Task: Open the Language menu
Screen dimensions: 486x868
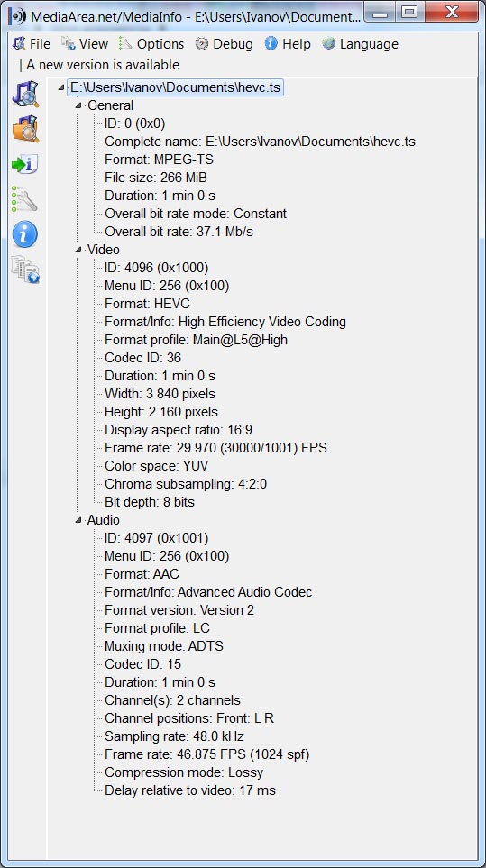Action: pos(361,44)
